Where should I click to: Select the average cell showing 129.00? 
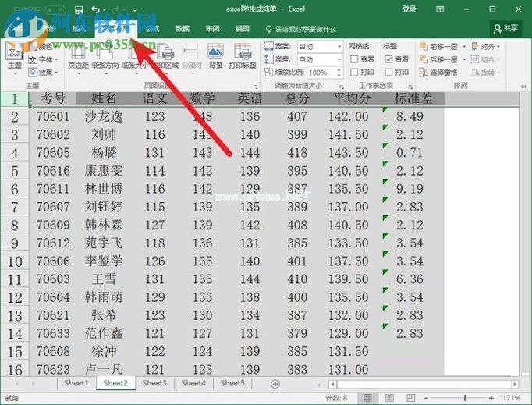click(349, 333)
